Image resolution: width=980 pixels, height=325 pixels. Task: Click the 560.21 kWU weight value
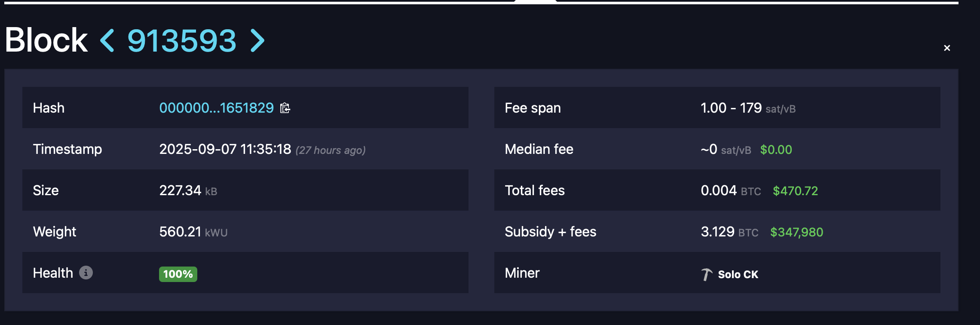[x=193, y=232]
